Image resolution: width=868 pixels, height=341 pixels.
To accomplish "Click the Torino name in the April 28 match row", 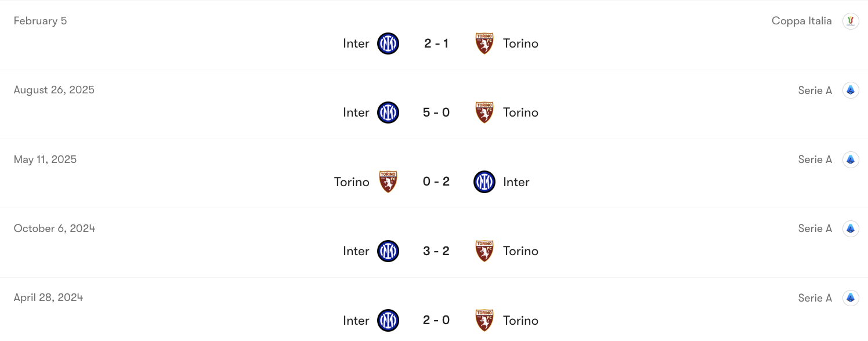I will click(x=520, y=320).
